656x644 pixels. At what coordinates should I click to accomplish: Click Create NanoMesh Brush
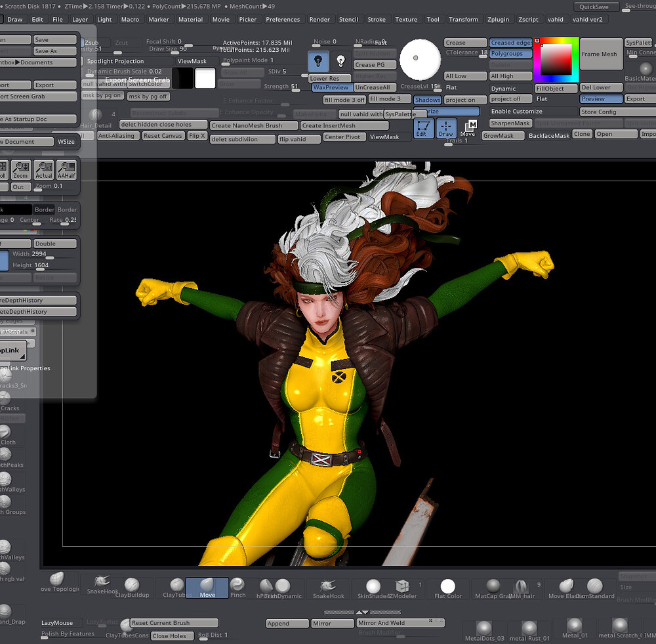point(254,125)
